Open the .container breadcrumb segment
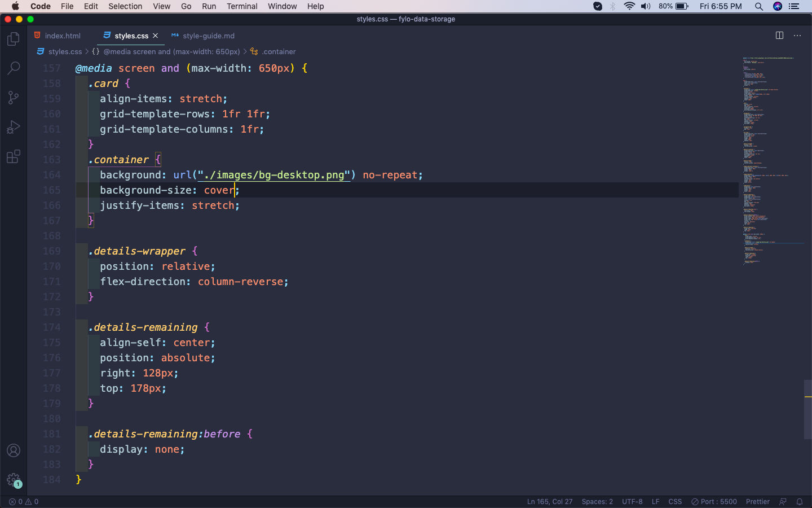 [x=279, y=51]
